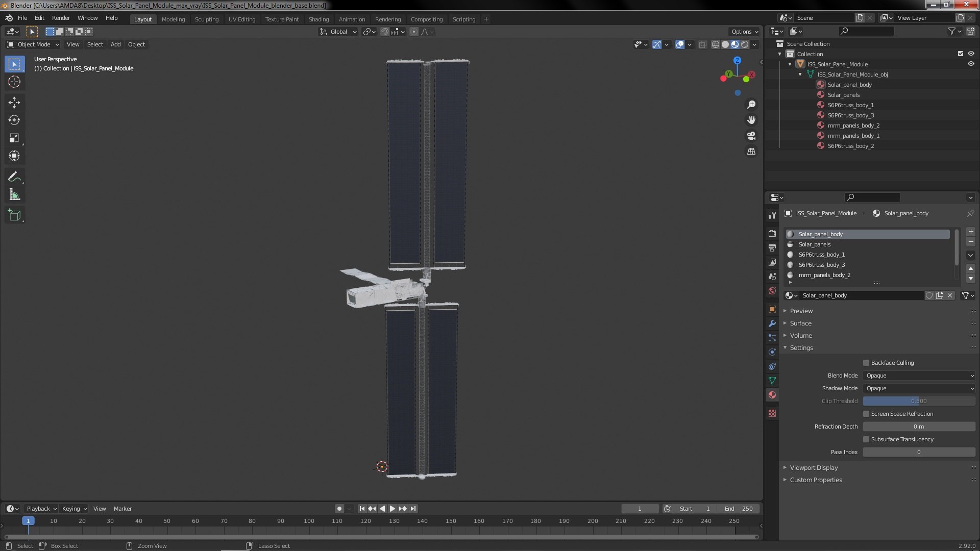The image size is (980, 551).
Task: Click the Options button in viewport header
Action: (x=744, y=32)
